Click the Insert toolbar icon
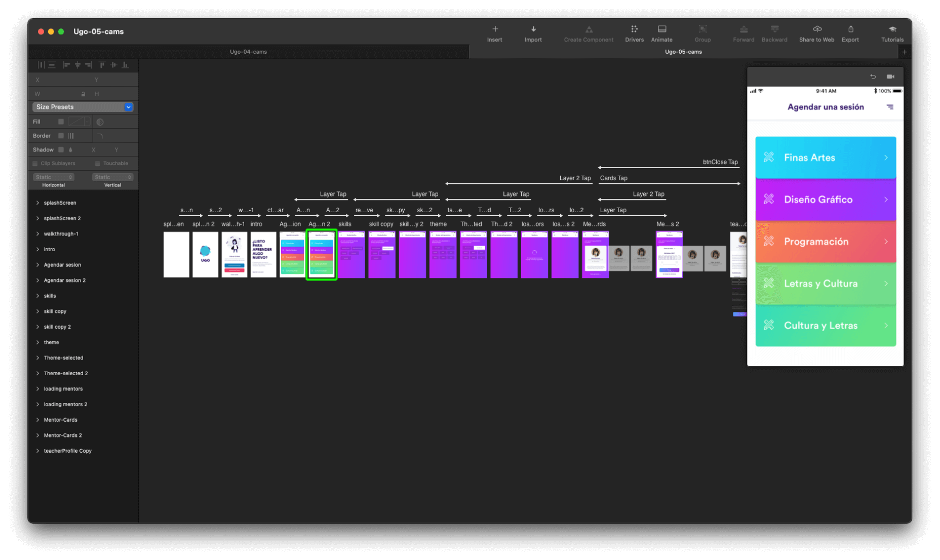The height and width of the screenshot is (560, 940). click(x=495, y=29)
